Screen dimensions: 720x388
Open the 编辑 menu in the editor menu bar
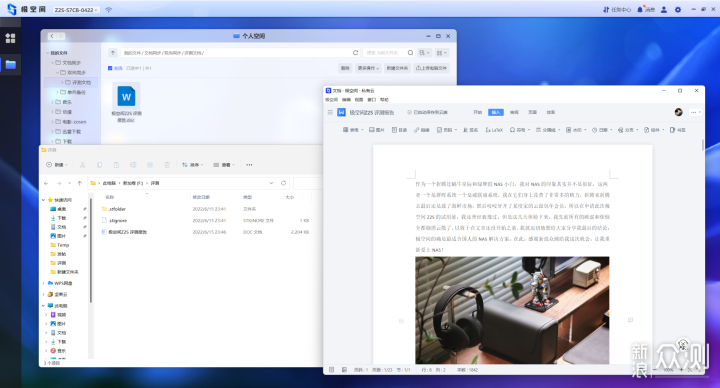346,100
